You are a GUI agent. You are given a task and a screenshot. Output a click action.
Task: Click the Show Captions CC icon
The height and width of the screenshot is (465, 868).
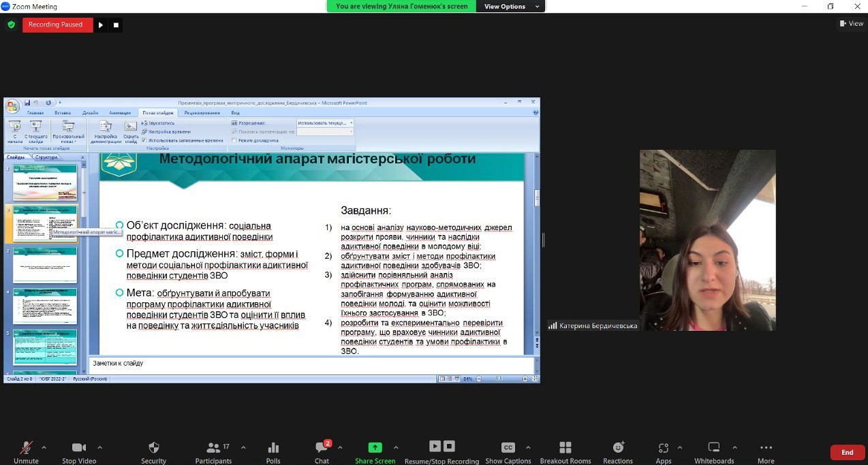pos(508,447)
